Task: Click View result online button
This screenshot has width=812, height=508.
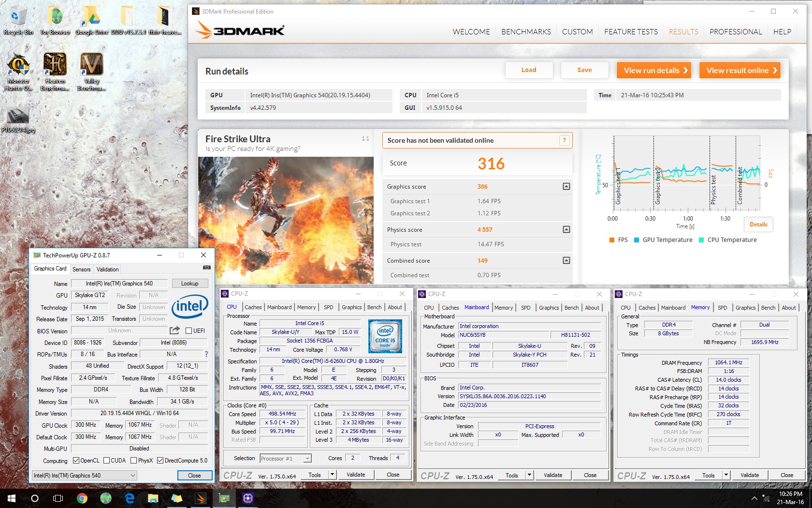Action: pos(740,70)
